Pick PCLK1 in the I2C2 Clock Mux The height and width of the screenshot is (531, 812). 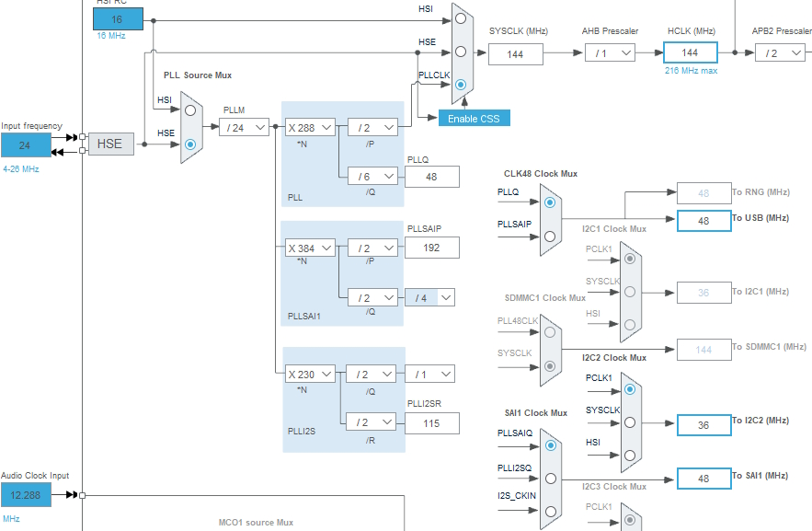tap(630, 389)
